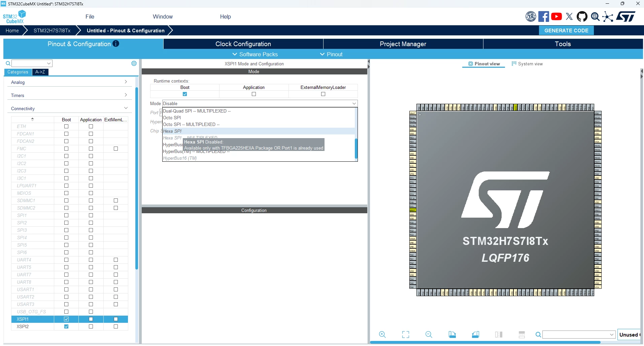The image size is (644, 346).
Task: Click the pinout view horizontal scrollbar
Action: [x=485, y=342]
